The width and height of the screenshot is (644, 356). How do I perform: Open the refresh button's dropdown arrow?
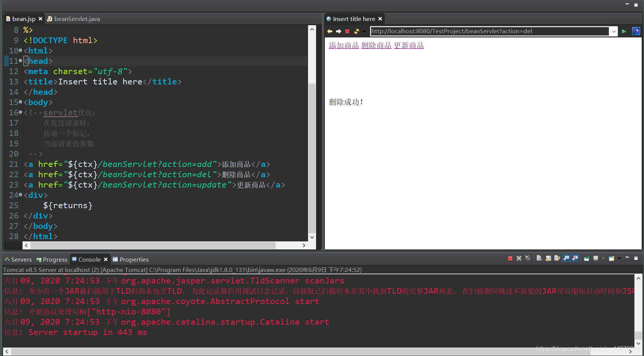coord(364,31)
